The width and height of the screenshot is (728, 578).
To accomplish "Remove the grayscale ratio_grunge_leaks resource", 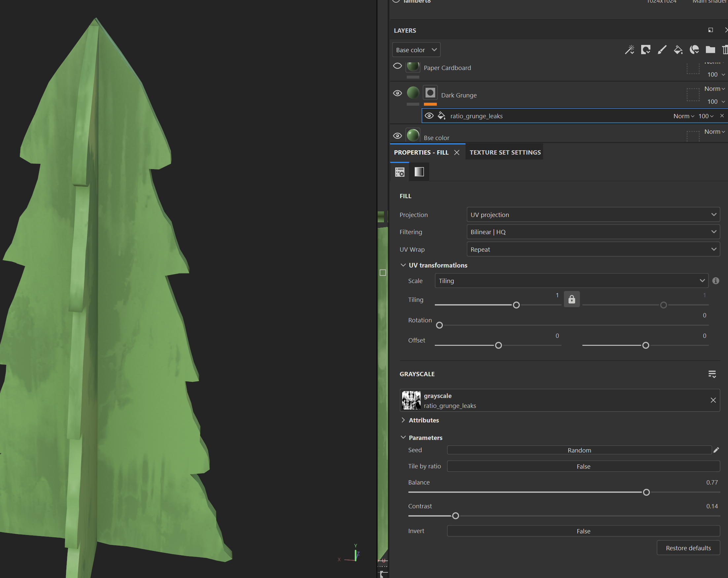I will coord(713,400).
